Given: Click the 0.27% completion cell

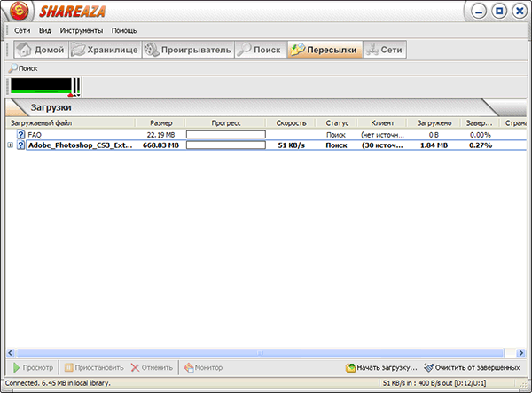Looking at the screenshot, I should coord(481,145).
